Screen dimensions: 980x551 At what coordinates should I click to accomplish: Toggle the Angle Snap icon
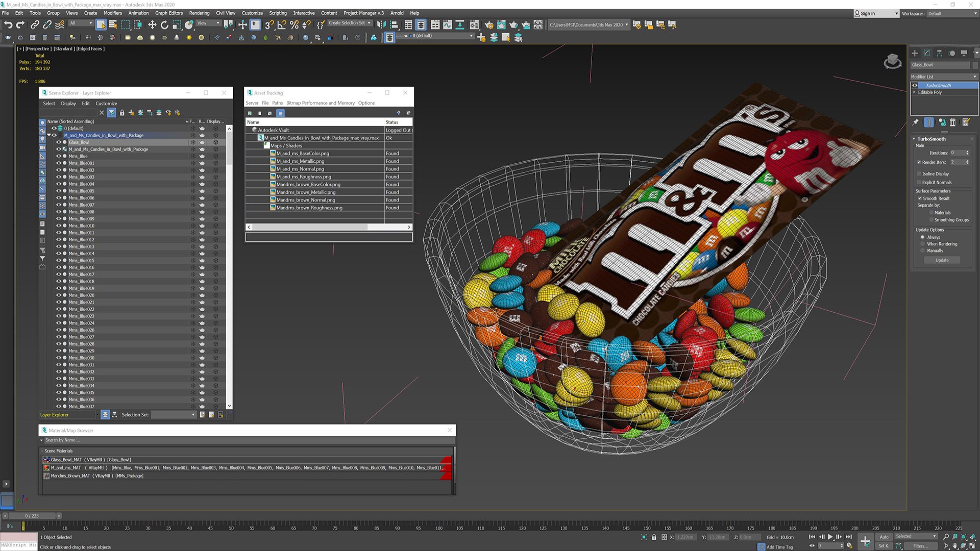click(x=281, y=24)
